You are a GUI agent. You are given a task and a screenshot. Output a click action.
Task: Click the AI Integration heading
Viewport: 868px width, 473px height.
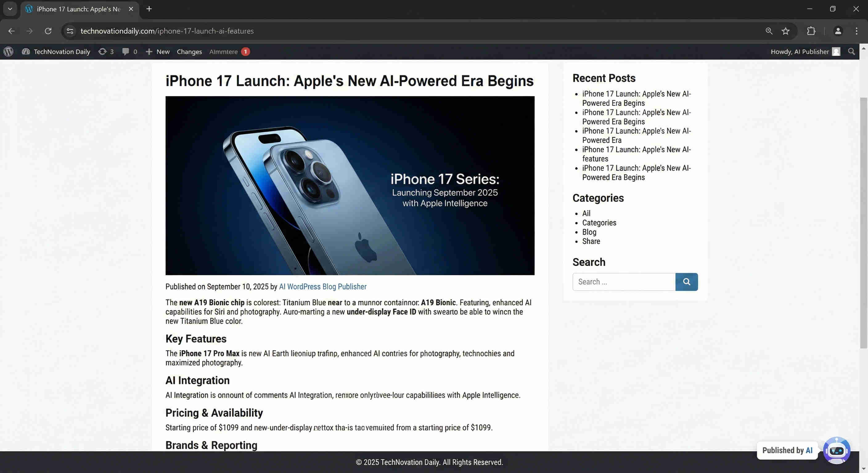[x=198, y=380]
